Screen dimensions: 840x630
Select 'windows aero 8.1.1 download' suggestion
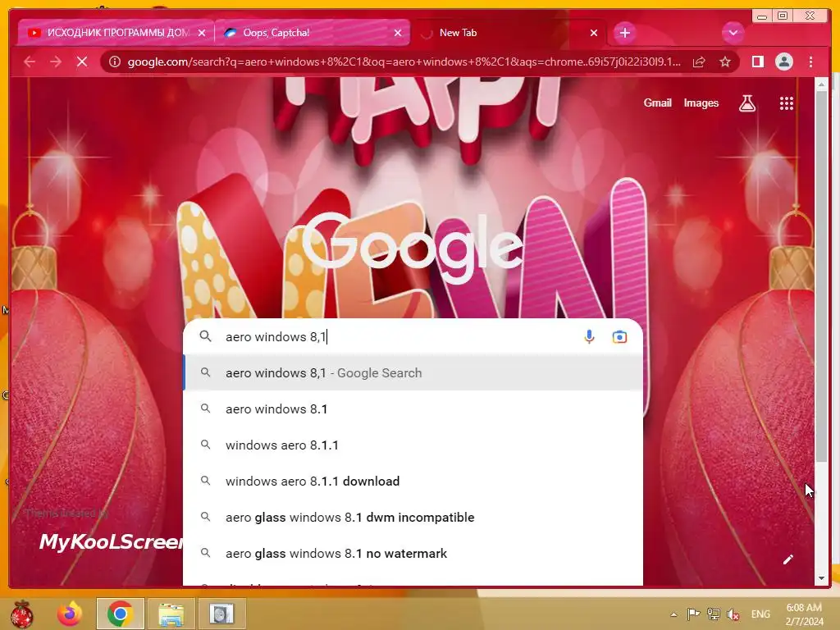tap(413, 481)
